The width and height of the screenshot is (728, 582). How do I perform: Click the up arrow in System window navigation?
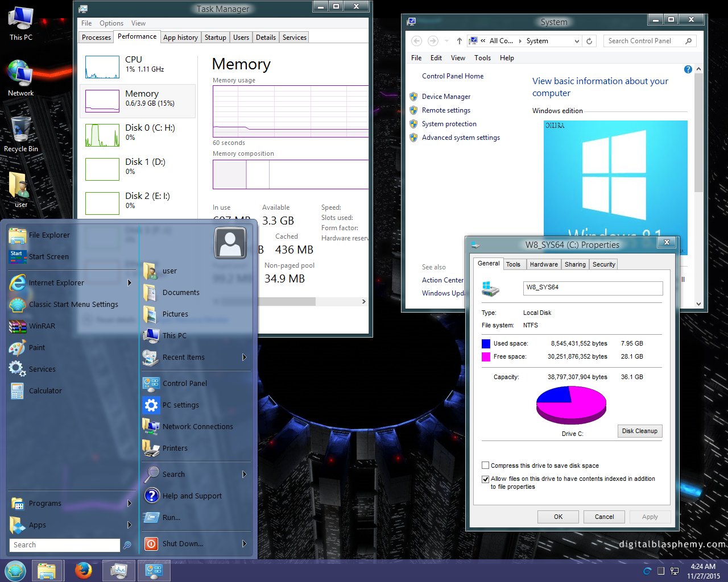(x=460, y=41)
